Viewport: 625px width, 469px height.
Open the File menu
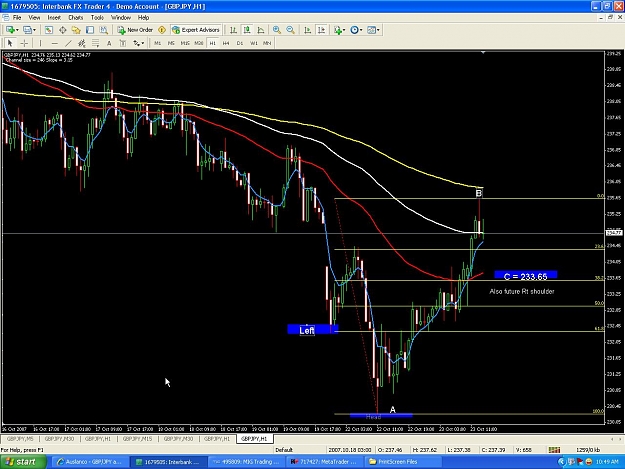point(17,18)
